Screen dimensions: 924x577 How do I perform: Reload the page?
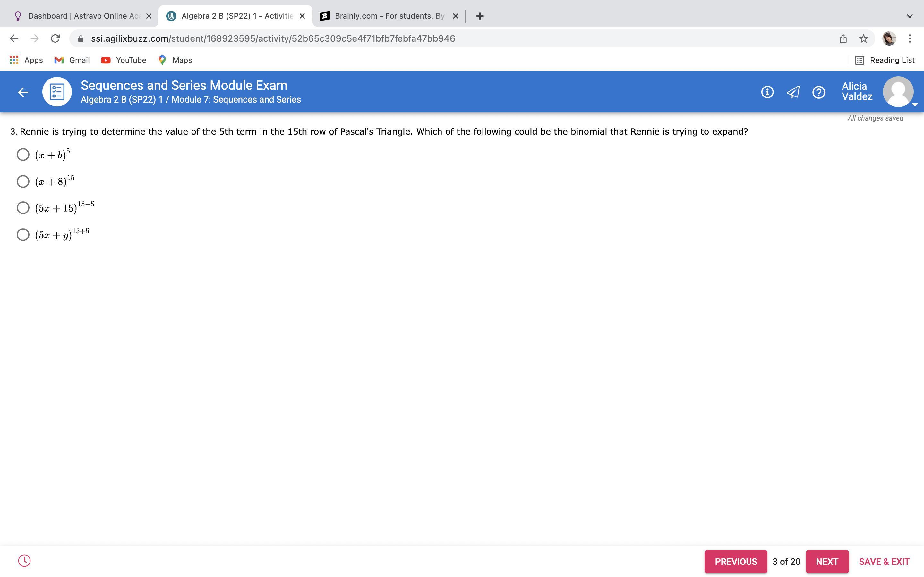(56, 38)
